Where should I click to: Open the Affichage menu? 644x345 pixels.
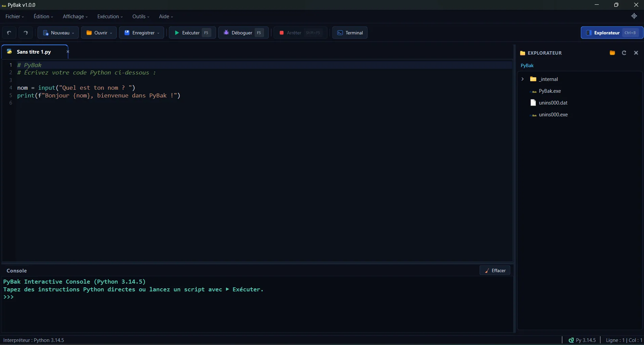[75, 17]
